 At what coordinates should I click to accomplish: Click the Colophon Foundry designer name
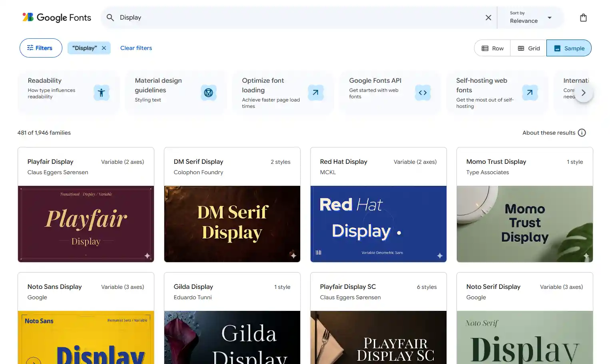click(x=198, y=172)
